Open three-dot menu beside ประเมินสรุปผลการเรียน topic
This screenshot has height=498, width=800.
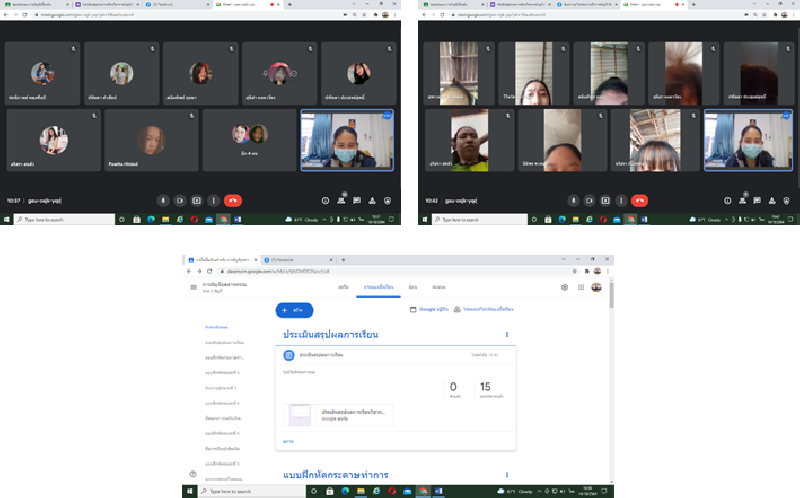[x=507, y=334]
